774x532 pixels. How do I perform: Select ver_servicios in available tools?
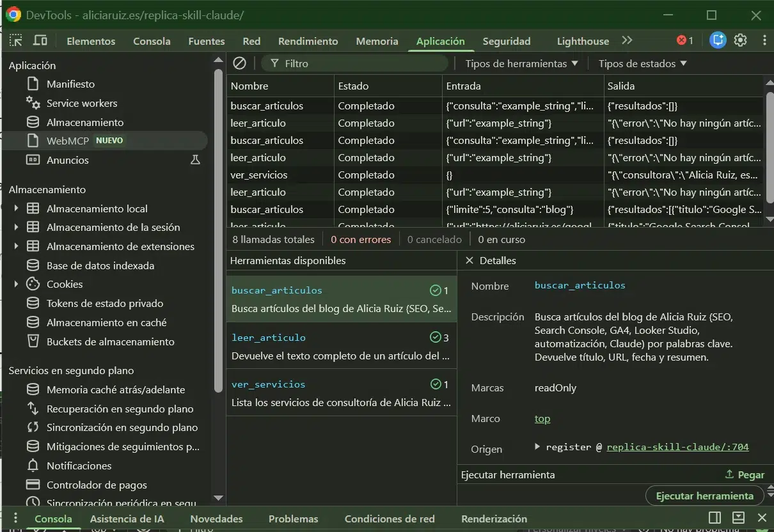pos(342,393)
